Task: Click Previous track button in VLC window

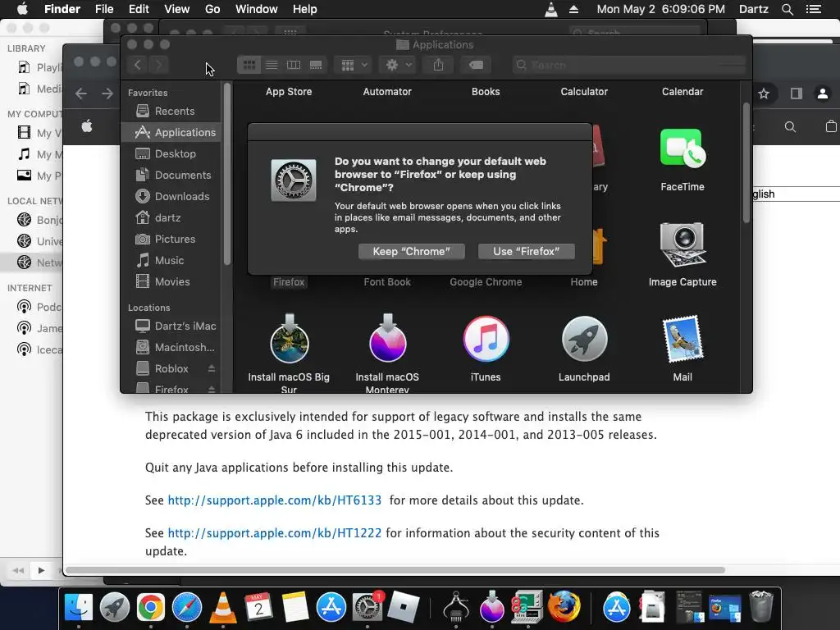Action: pos(18,571)
